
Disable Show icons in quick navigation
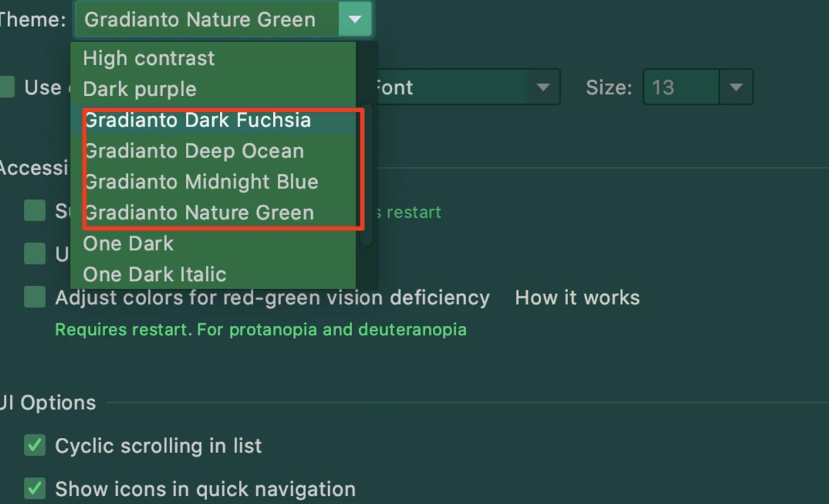point(35,488)
